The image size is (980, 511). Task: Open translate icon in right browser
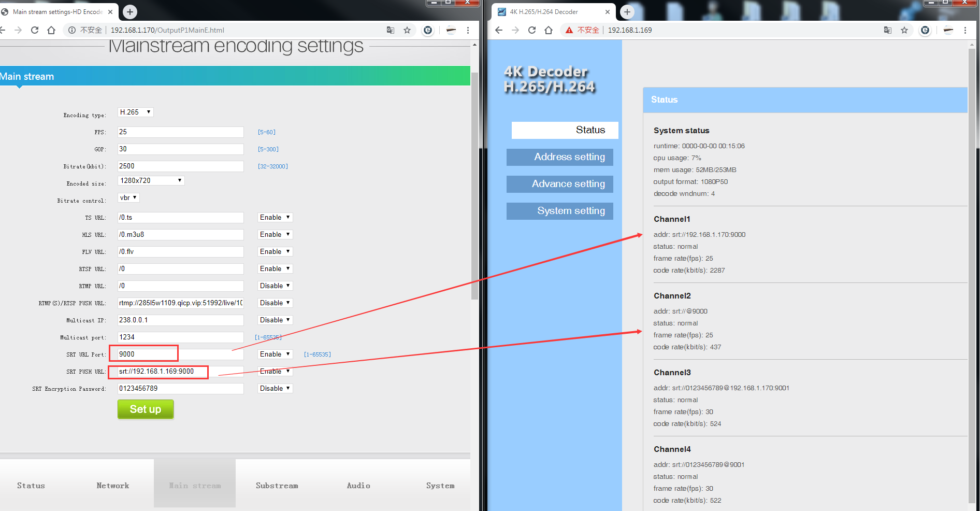[888, 30]
